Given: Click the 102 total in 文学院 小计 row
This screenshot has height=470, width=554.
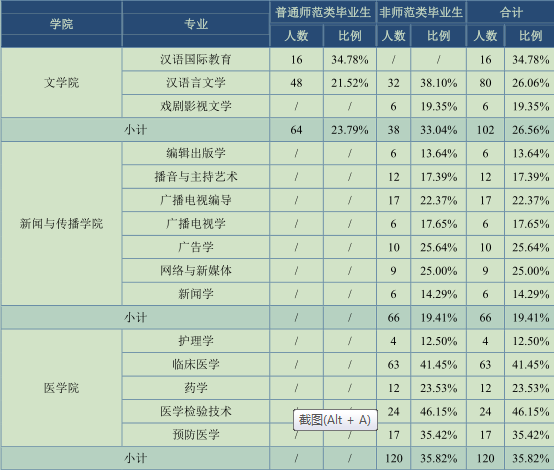Looking at the screenshot, I should click(485, 130).
